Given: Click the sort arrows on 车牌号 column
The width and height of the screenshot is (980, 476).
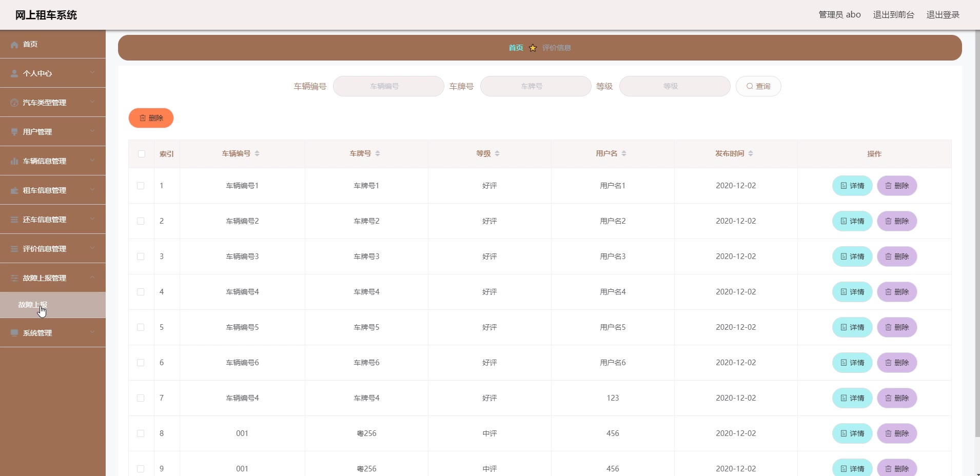Looking at the screenshot, I should [x=378, y=154].
